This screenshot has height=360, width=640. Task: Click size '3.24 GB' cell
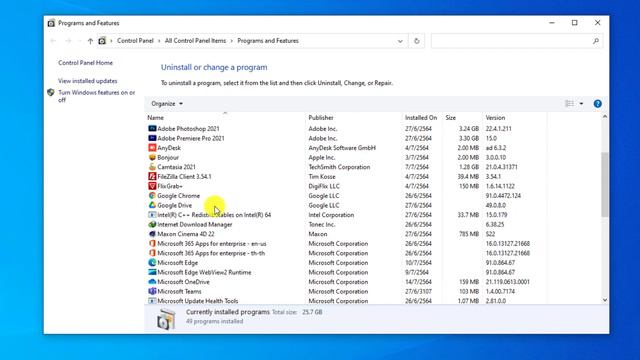point(469,129)
